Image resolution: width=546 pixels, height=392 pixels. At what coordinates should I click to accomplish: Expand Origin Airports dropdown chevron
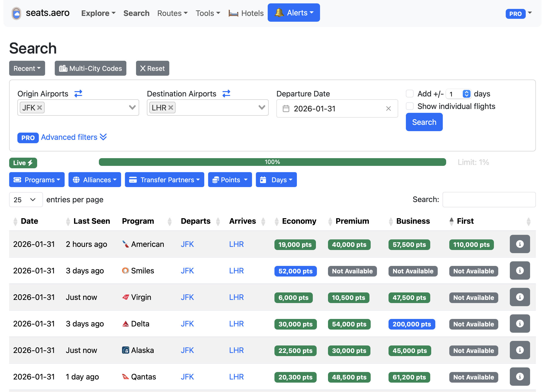tap(132, 107)
